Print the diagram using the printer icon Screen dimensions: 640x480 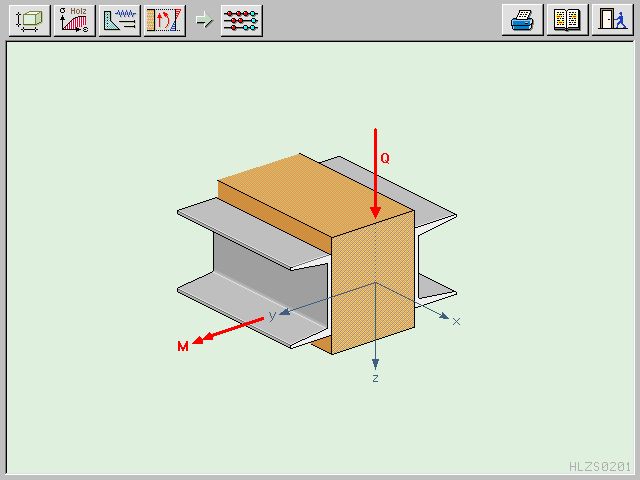tap(522, 20)
